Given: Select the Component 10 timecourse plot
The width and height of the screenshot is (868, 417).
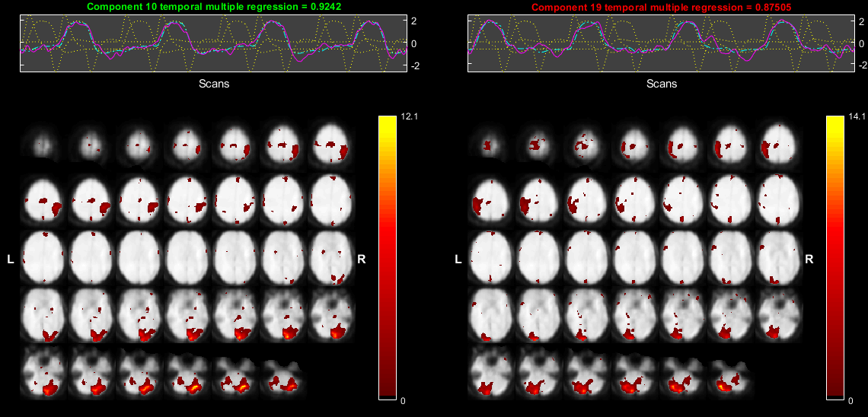Looking at the screenshot, I should [214, 43].
